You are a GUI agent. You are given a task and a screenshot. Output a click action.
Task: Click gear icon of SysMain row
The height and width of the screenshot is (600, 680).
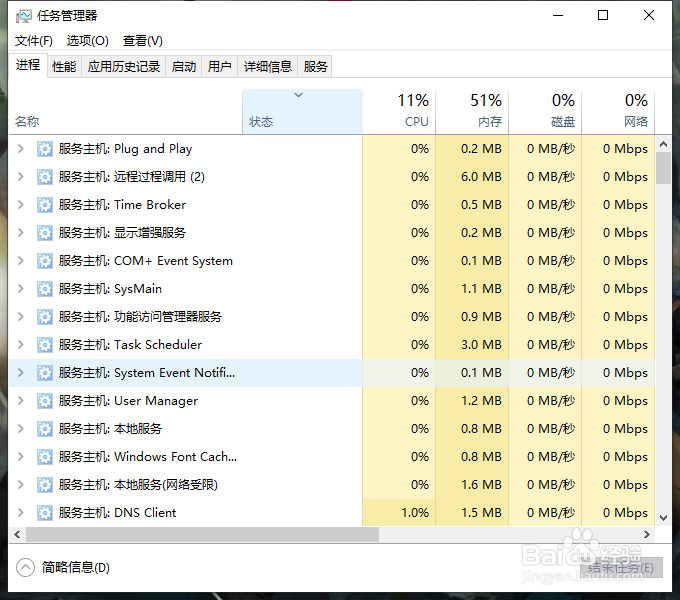[45, 289]
